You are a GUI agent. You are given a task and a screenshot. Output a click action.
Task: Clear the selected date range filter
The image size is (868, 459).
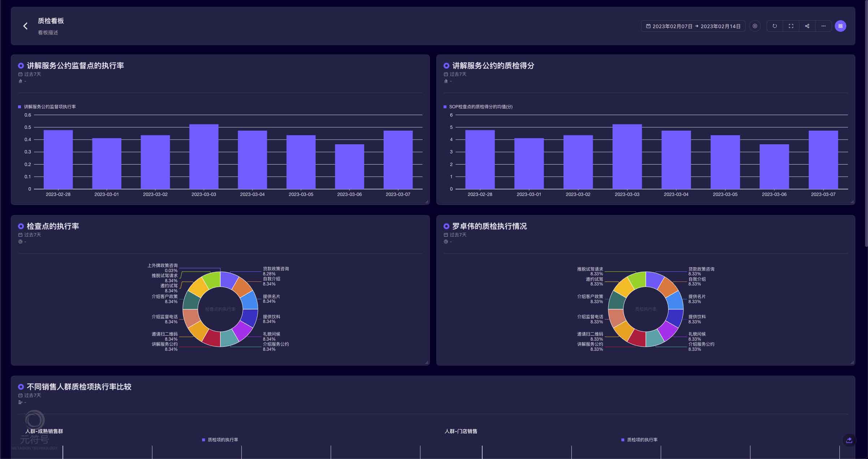[755, 26]
